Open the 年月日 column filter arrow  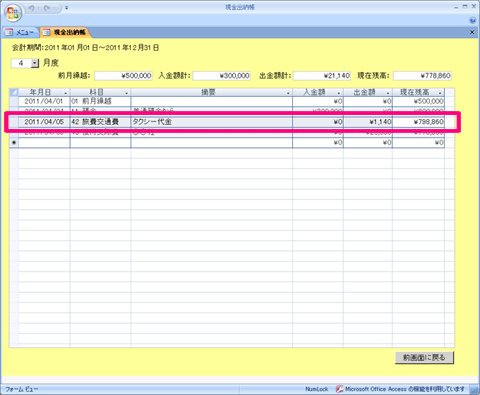66,93
